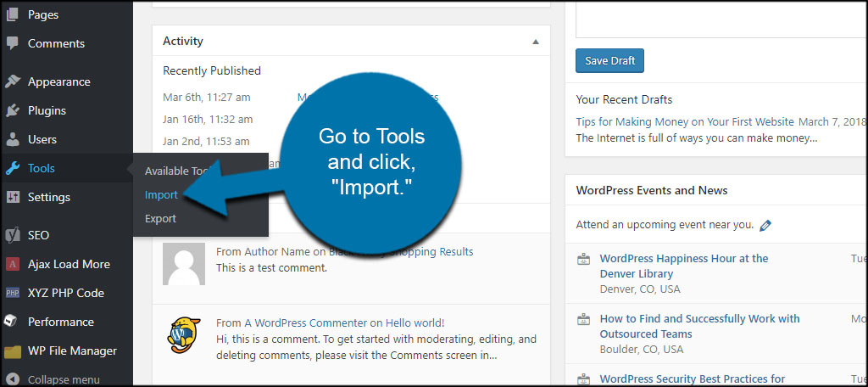The height and width of the screenshot is (387, 868).
Task: Open WordPress Happiness Hour at Denver Library link
Action: [684, 266]
